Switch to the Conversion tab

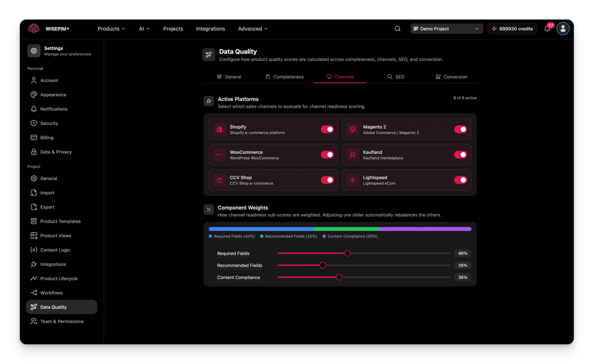[x=451, y=77]
